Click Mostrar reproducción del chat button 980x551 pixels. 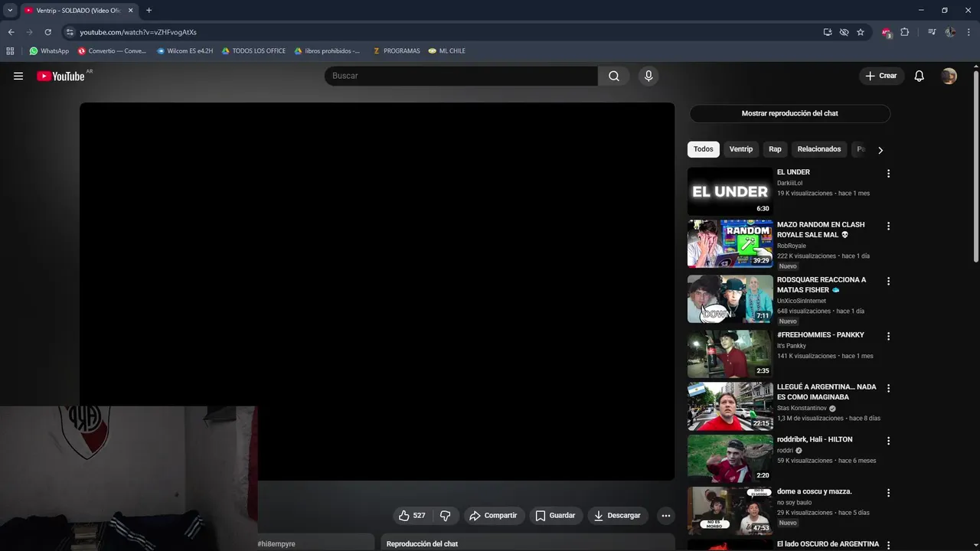789,113
